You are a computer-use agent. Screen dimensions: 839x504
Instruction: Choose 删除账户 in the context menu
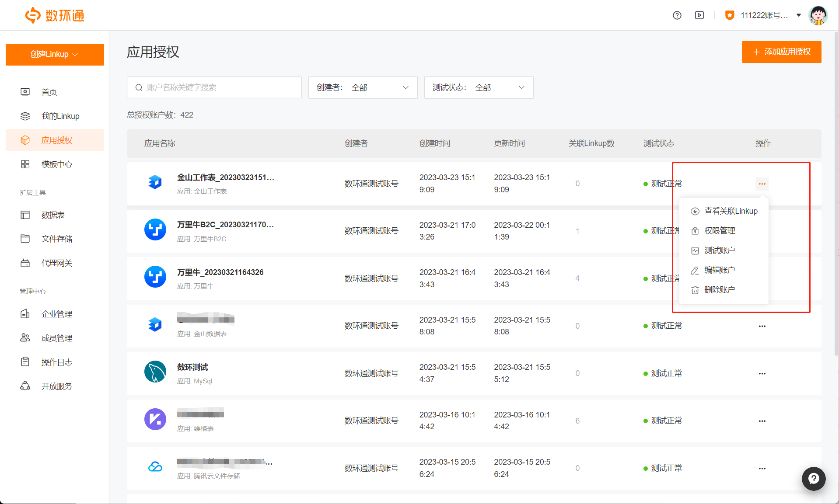click(719, 290)
